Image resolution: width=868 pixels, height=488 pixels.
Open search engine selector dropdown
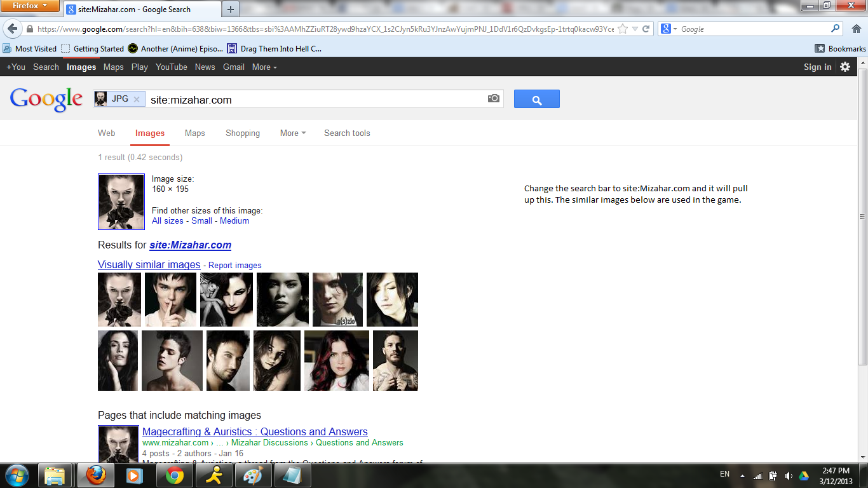point(668,29)
